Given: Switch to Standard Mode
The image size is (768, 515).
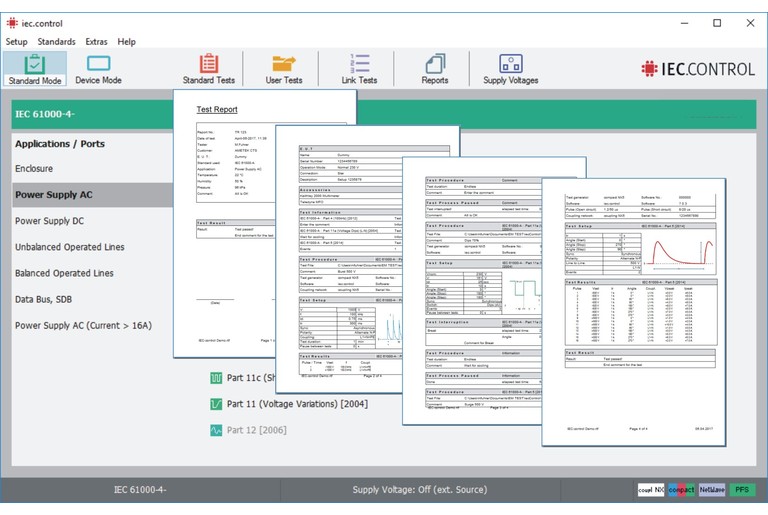Looking at the screenshot, I should pos(35,69).
